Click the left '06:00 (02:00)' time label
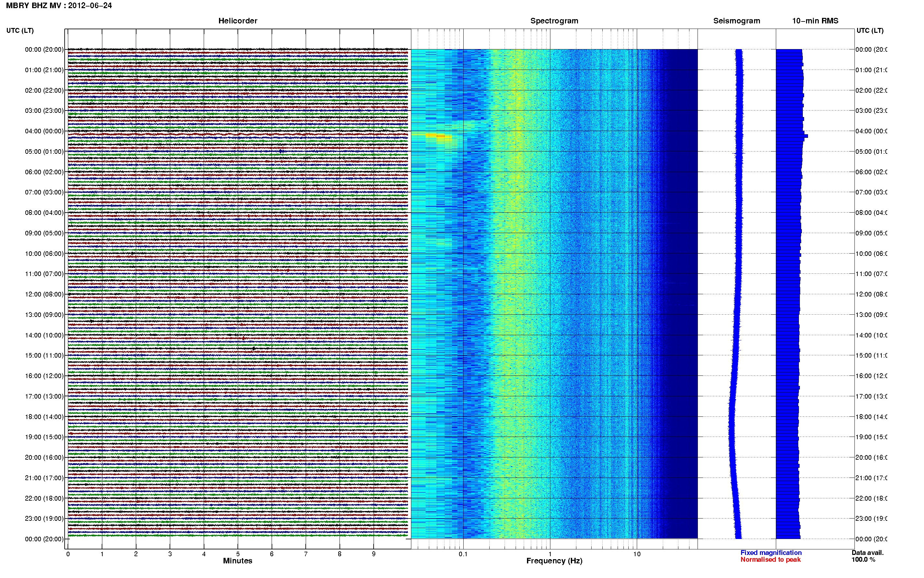The width and height of the screenshot is (924, 578). (x=44, y=172)
